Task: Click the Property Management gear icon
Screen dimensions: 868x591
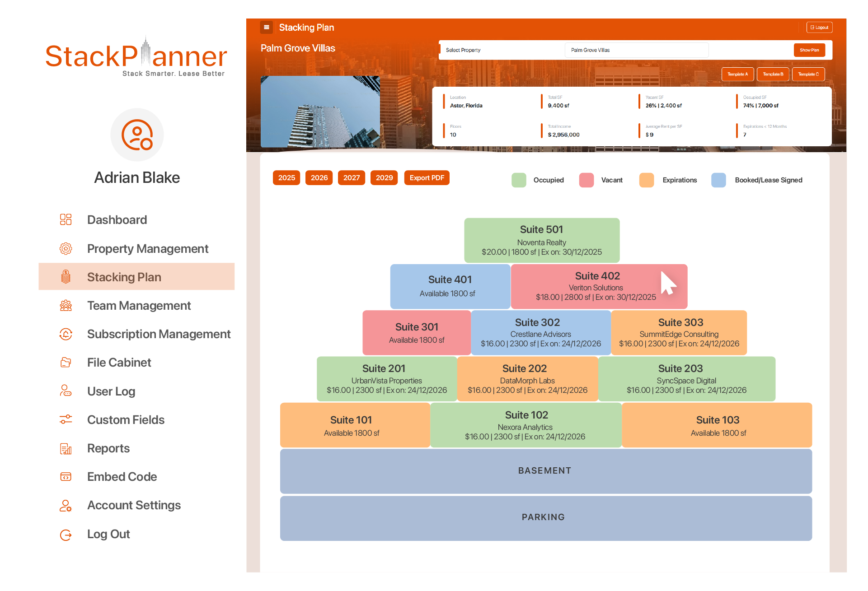Action: tap(66, 249)
